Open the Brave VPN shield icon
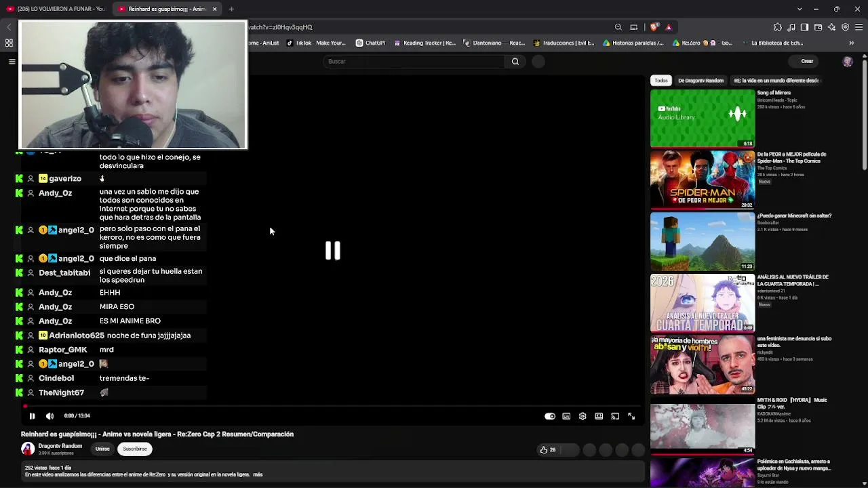The width and height of the screenshot is (868, 488). (x=845, y=27)
